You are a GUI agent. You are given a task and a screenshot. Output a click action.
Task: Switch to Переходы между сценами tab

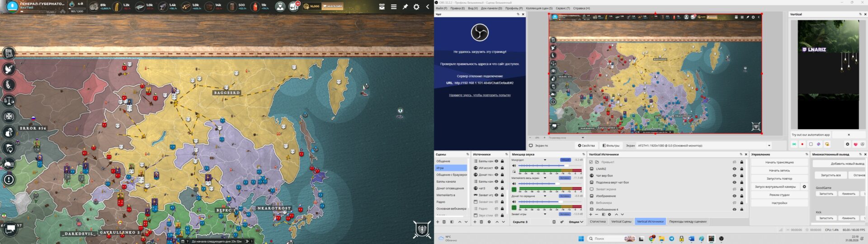click(688, 221)
